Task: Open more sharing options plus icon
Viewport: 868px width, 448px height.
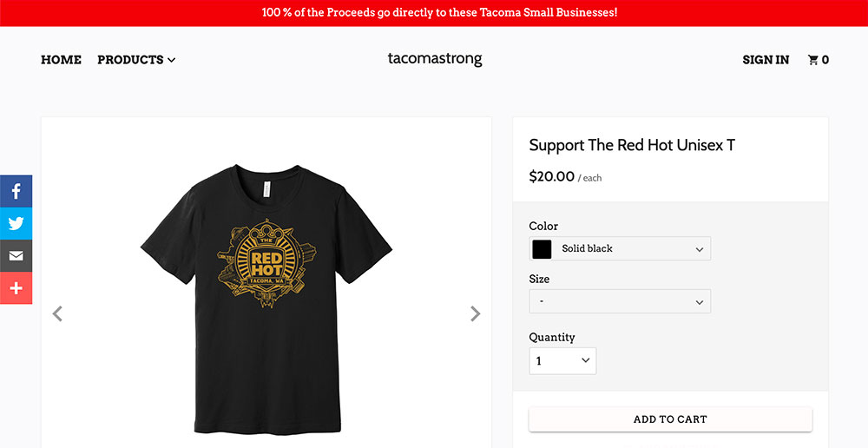Action: tap(16, 288)
